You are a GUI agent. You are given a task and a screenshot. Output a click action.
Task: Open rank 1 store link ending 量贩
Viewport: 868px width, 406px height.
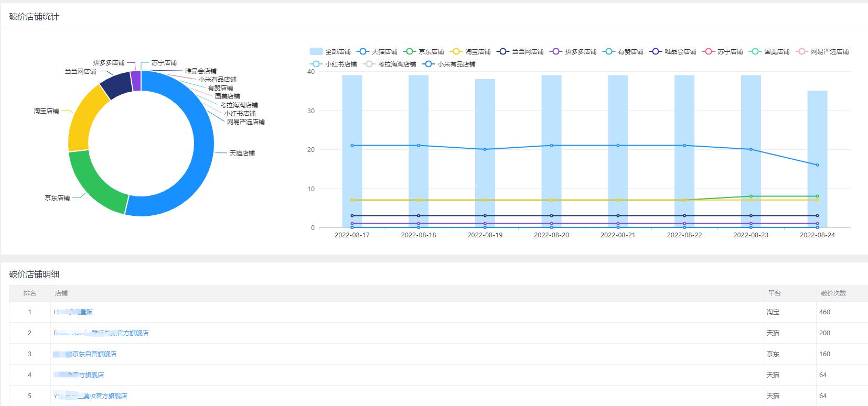[x=73, y=312]
